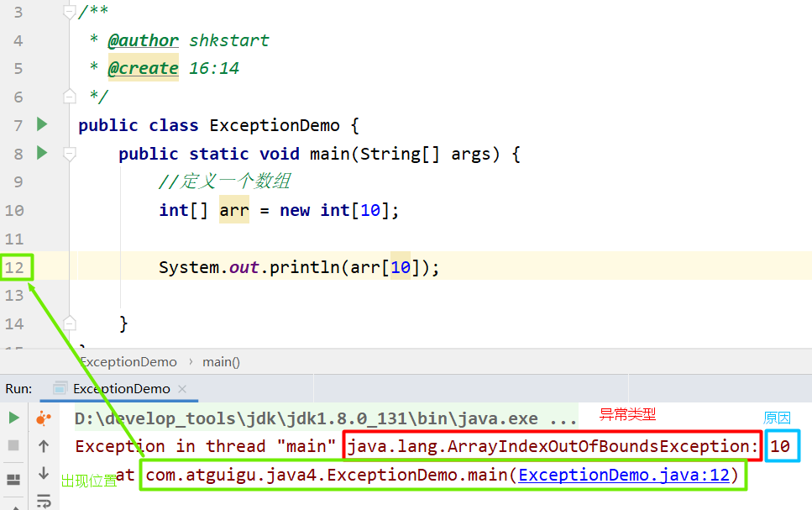Stop the application using the square stop icon
Viewport: 812px width, 510px height.
coord(12,445)
